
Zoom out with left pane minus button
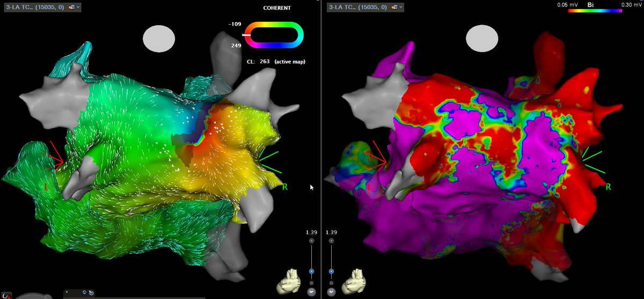311,283
